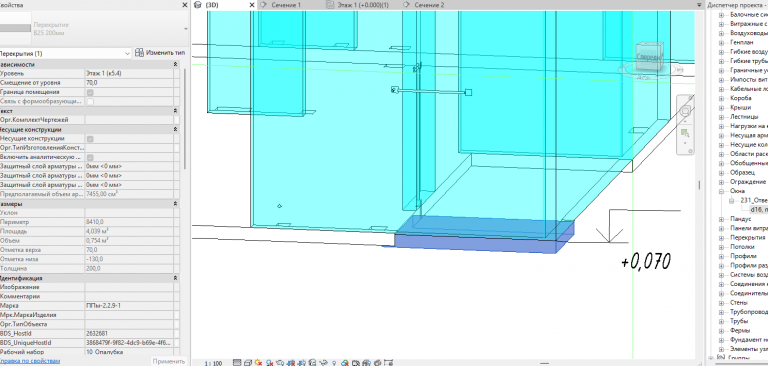Open the Unlocked 3D View house icon

[x=312, y=363]
